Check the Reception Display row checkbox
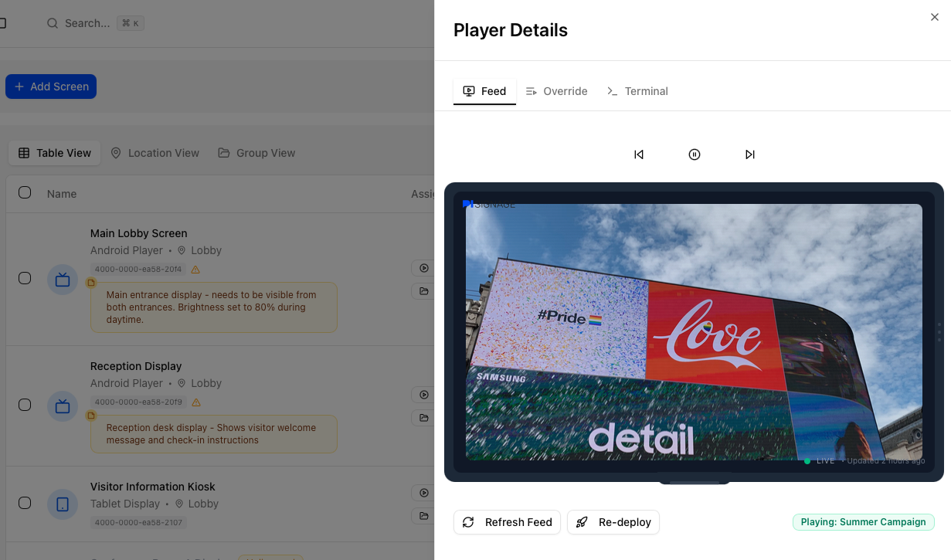This screenshot has width=951, height=560. (25, 405)
